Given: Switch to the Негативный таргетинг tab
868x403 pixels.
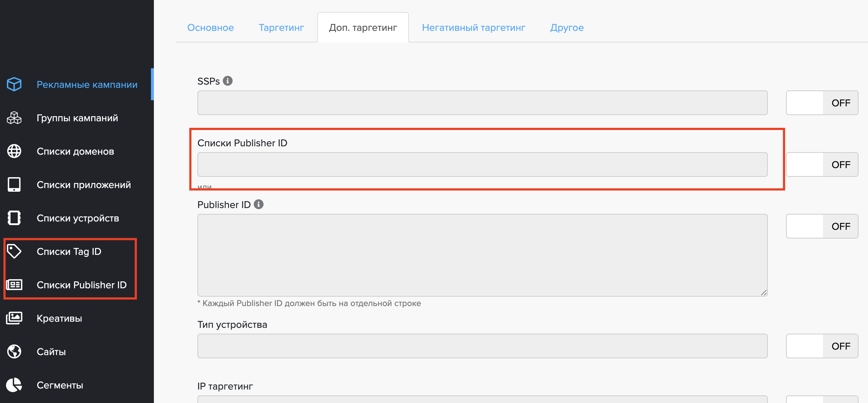Looking at the screenshot, I should coord(474,28).
